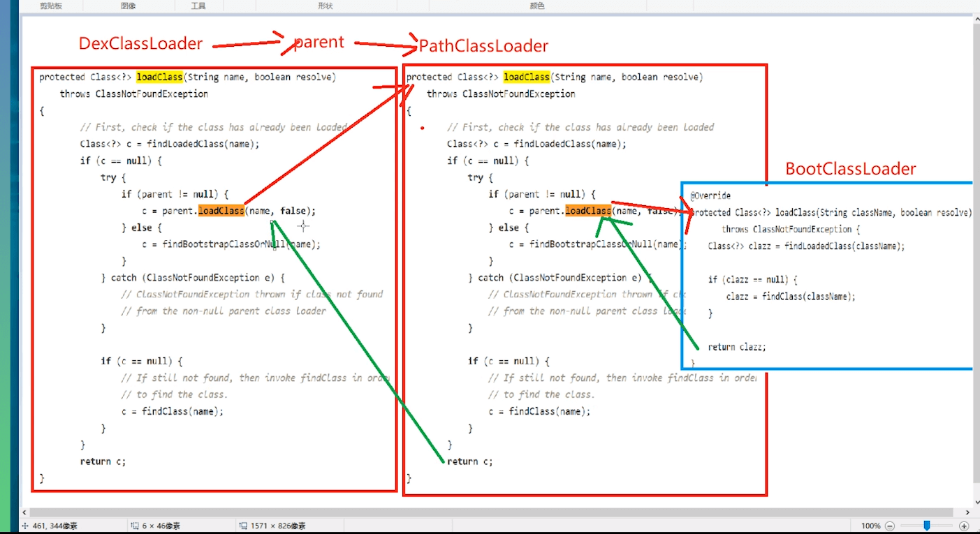Viewport: 980px width, 534px height.
Task: Click '// to find the class.' in the PathClassLoader box
Action: [x=541, y=394]
